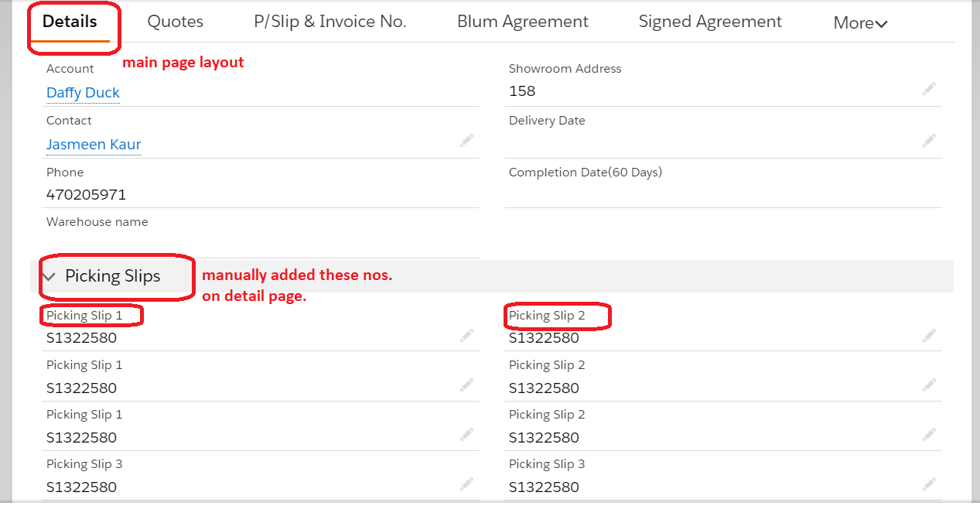Open the P/Slip & Invoice No. tab

point(330,22)
